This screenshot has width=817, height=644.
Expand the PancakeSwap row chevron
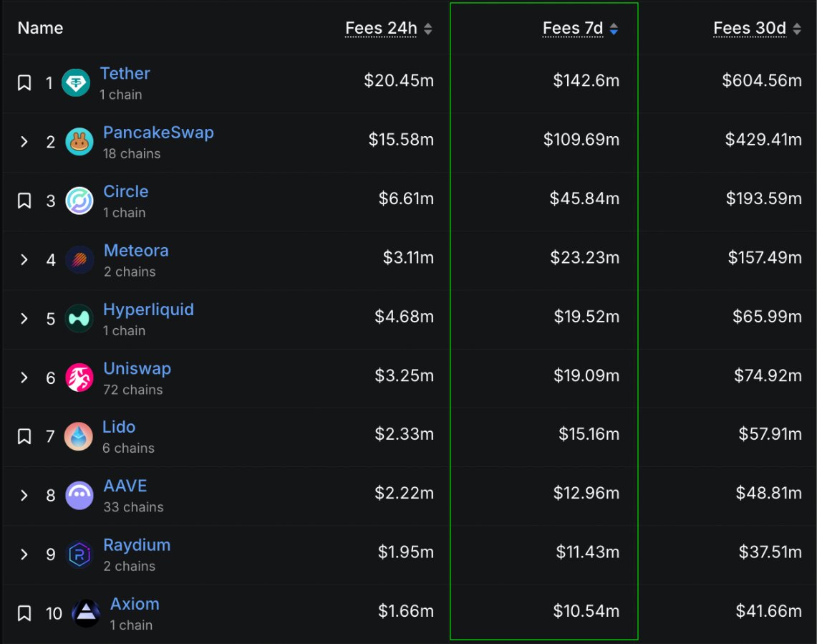[x=24, y=141]
